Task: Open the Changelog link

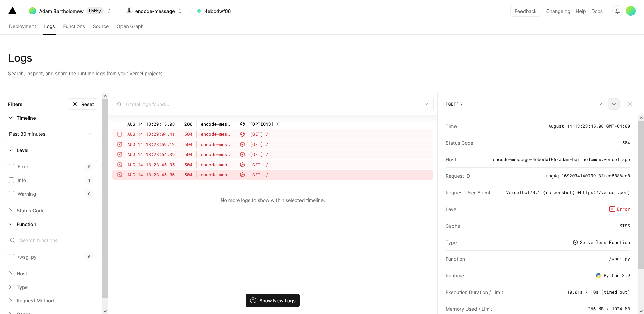Action: (558, 11)
